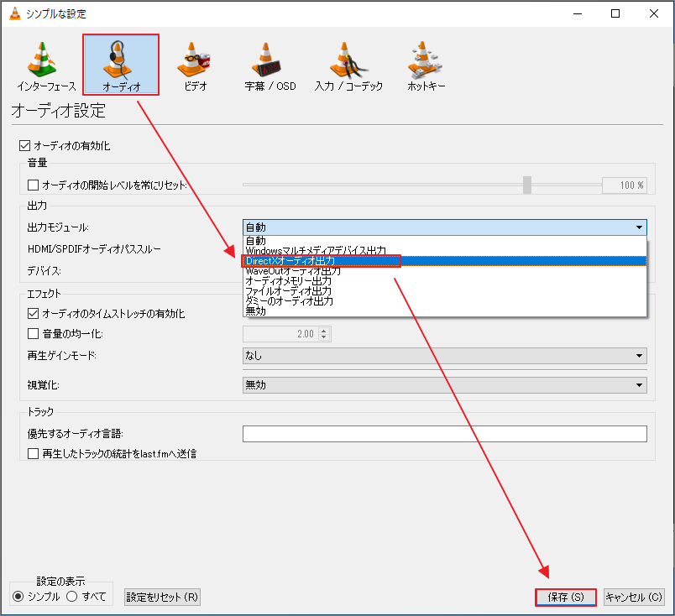Choose WaveOutオーディオ出力 option
Viewport: 675px width, 616px height.
pos(445,271)
